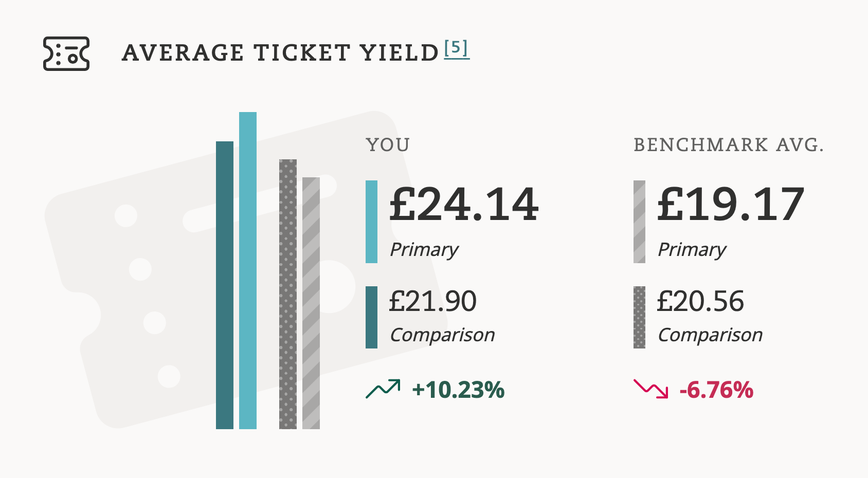Open footnote reference [5] link
This screenshot has height=478, width=868.
pyautogui.click(x=457, y=49)
